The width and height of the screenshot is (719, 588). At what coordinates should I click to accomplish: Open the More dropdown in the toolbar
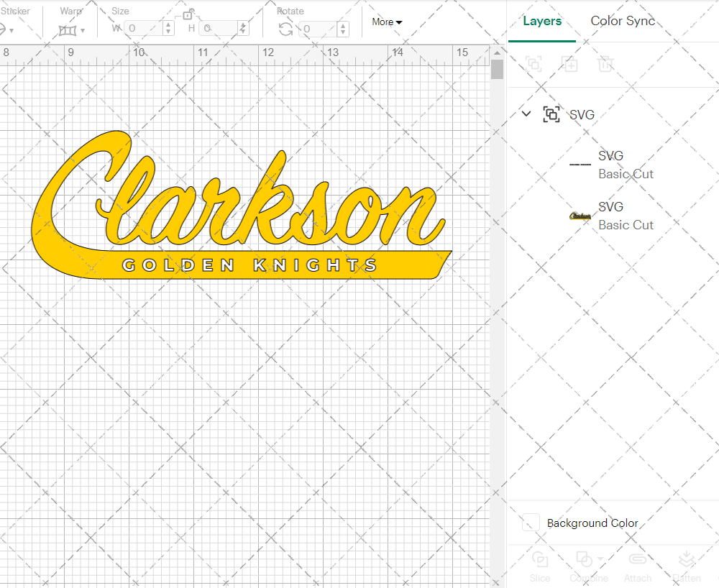(x=387, y=22)
